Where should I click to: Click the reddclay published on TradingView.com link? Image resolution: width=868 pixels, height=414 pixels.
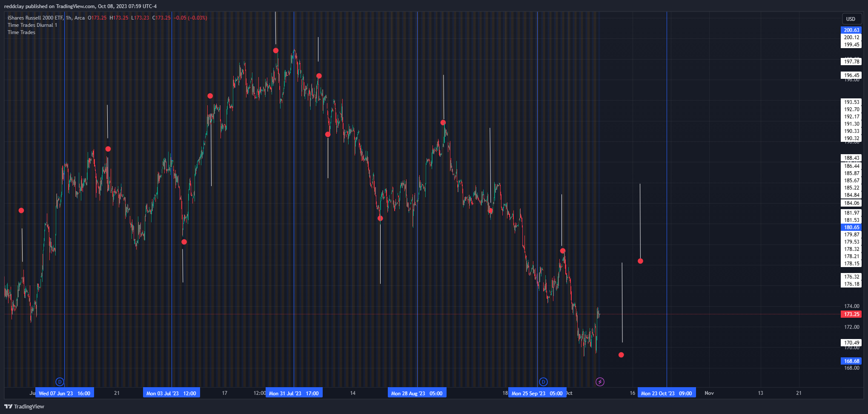[x=51, y=6]
